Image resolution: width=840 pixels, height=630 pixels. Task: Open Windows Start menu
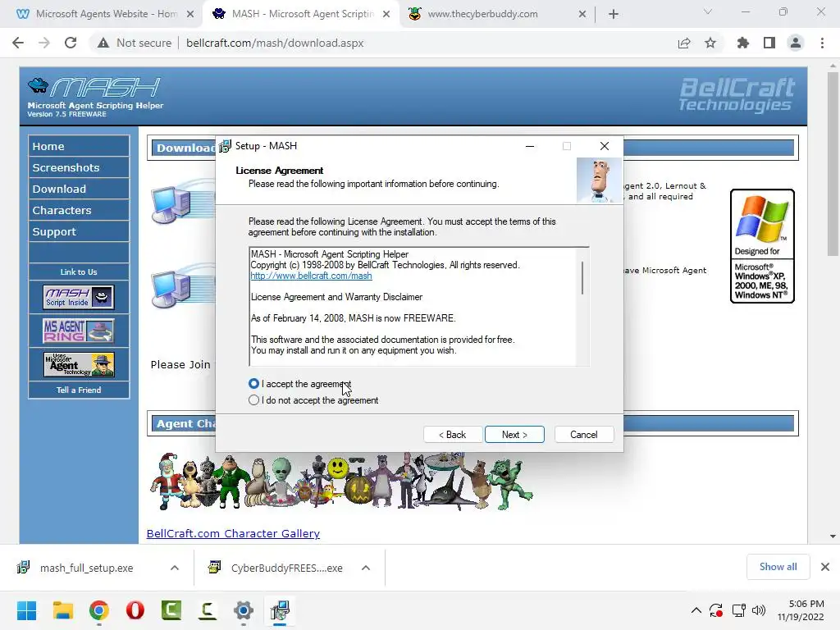pos(26,610)
